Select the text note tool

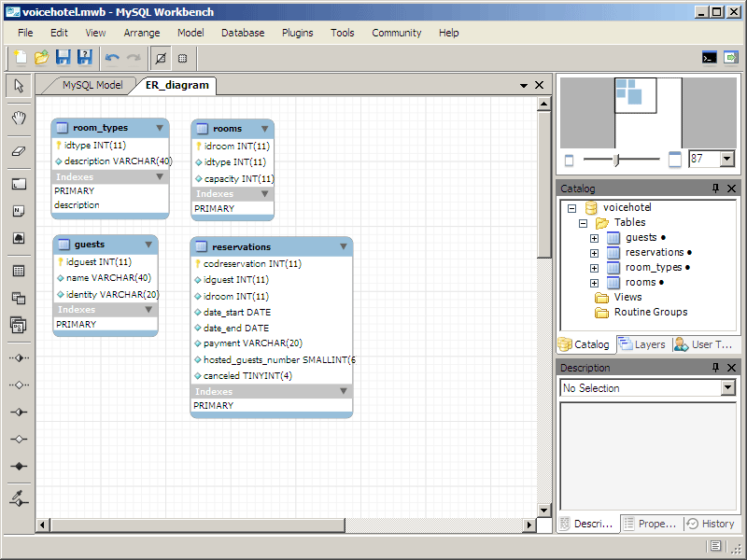click(x=19, y=211)
